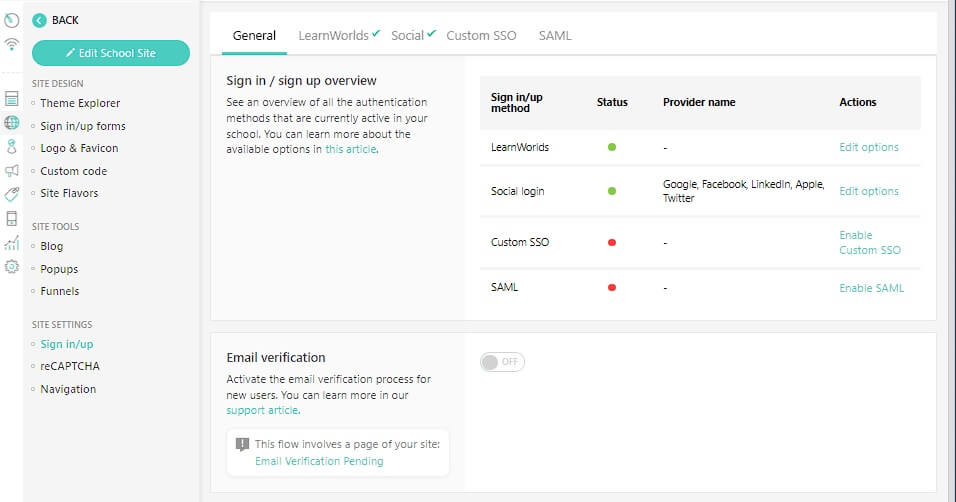This screenshot has width=956, height=502.
Task: Open the dashboard gauge icon in sidebar
Action: click(x=12, y=21)
